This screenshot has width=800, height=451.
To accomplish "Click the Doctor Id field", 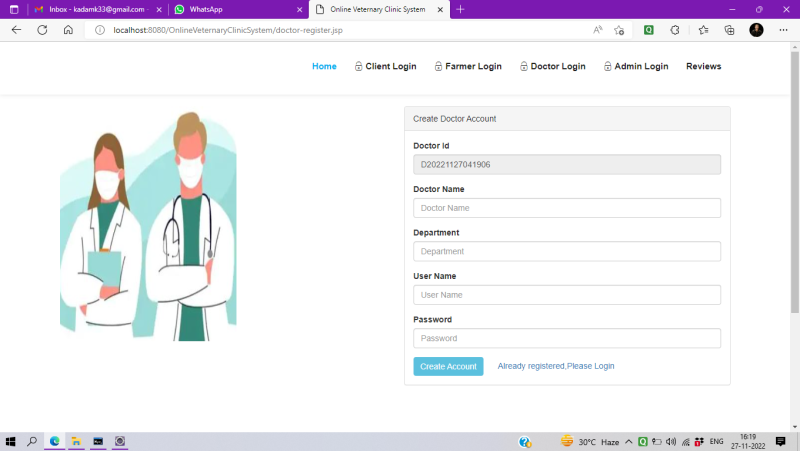I will click(567, 164).
